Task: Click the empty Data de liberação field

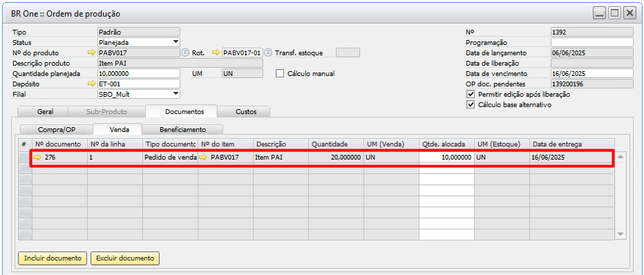Action: pyautogui.click(x=592, y=63)
